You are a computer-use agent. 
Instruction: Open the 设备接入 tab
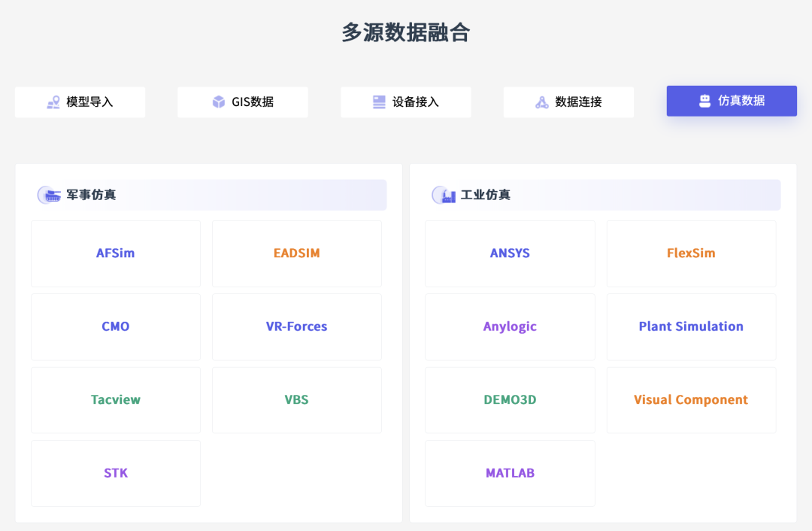pos(406,102)
